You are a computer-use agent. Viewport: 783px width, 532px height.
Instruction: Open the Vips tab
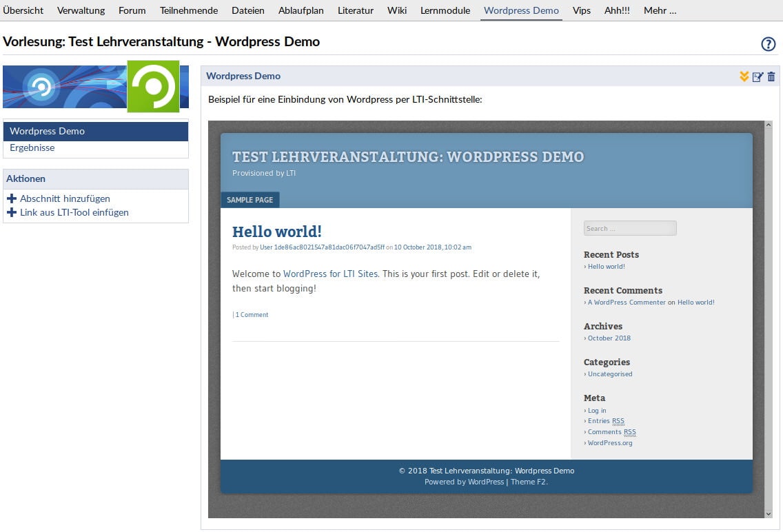click(582, 10)
